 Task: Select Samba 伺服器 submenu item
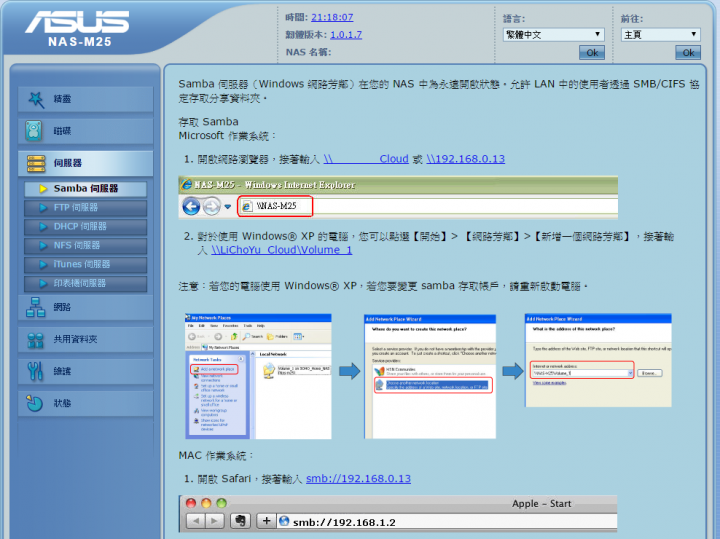pos(86,189)
